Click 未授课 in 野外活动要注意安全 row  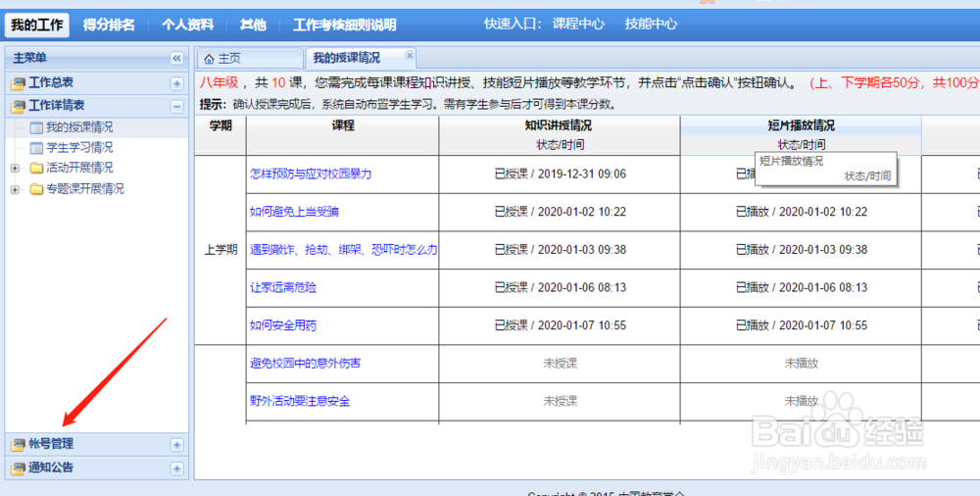coord(560,401)
